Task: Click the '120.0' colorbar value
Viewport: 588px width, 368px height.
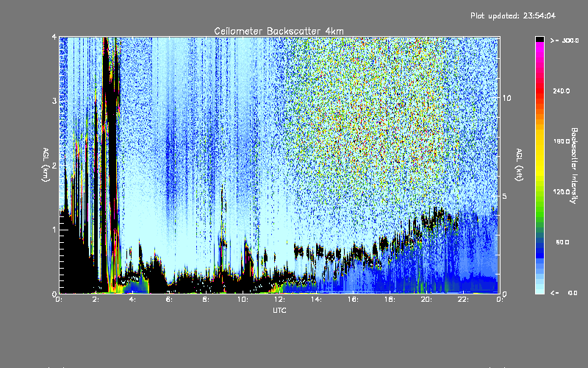Action: [562, 191]
